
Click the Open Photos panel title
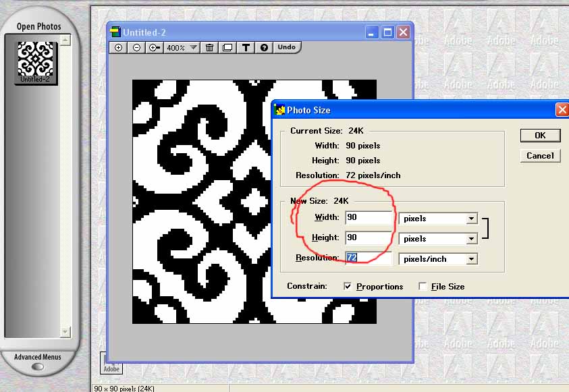click(x=39, y=26)
